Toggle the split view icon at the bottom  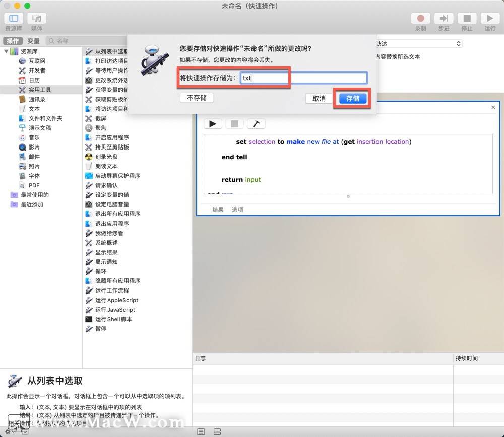[x=217, y=431]
